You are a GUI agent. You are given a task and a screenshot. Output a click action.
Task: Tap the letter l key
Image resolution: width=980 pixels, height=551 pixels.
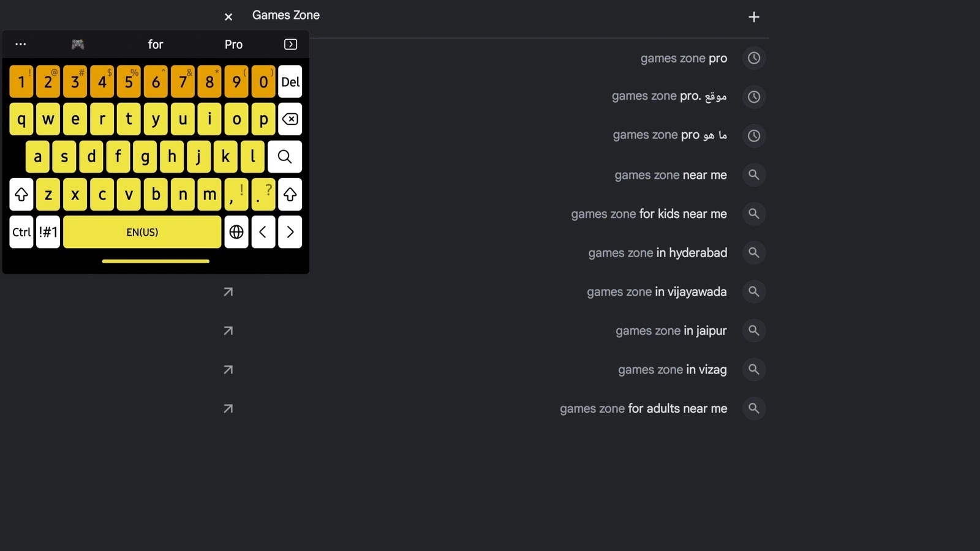pos(252,157)
